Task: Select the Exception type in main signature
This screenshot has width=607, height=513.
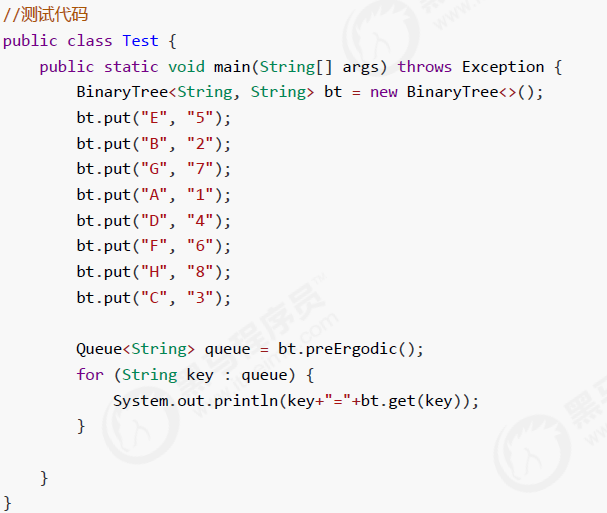Action: click(x=503, y=67)
